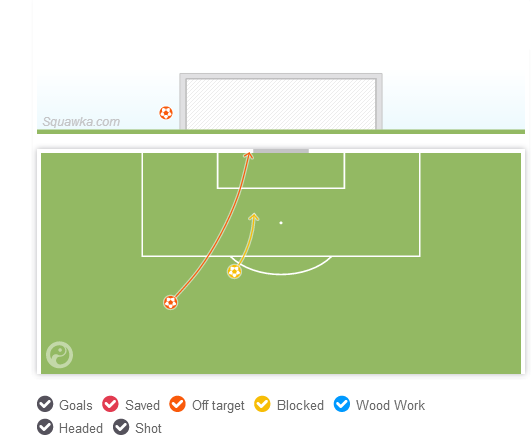The height and width of the screenshot is (445, 531).
Task: Click the Off target label text
Action: tap(218, 406)
